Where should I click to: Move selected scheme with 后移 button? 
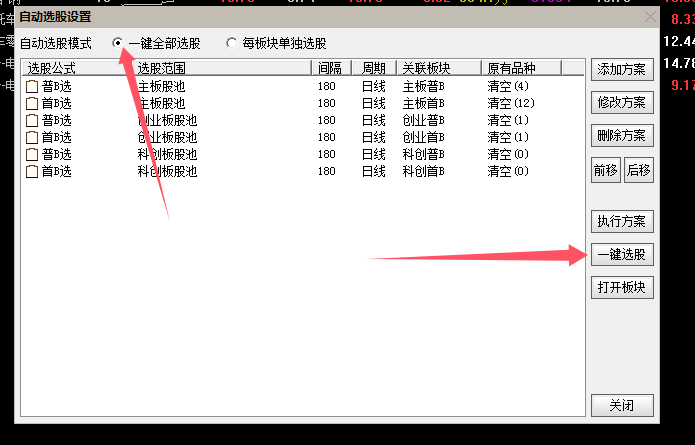639,170
